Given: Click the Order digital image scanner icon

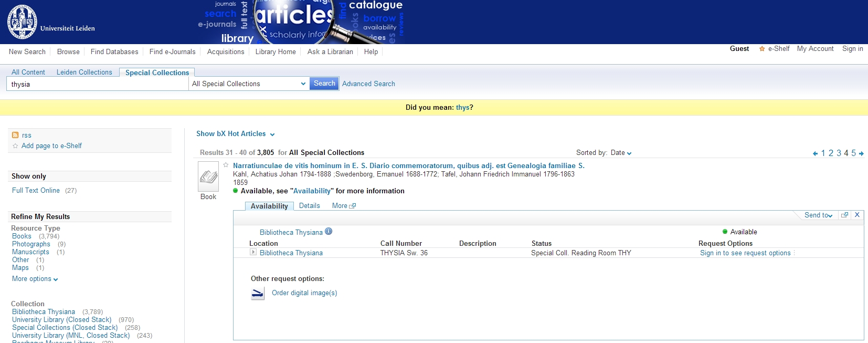Looking at the screenshot, I should [258, 294].
